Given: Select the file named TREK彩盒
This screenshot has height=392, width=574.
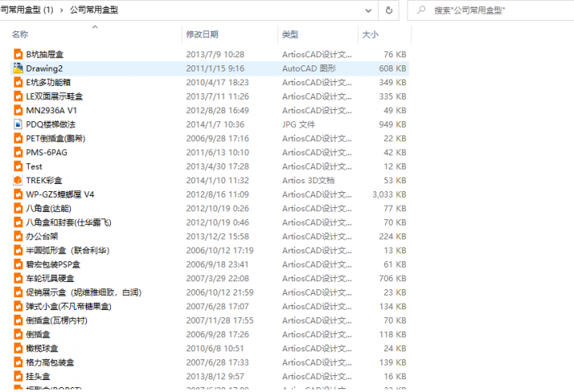Looking at the screenshot, I should (44, 180).
